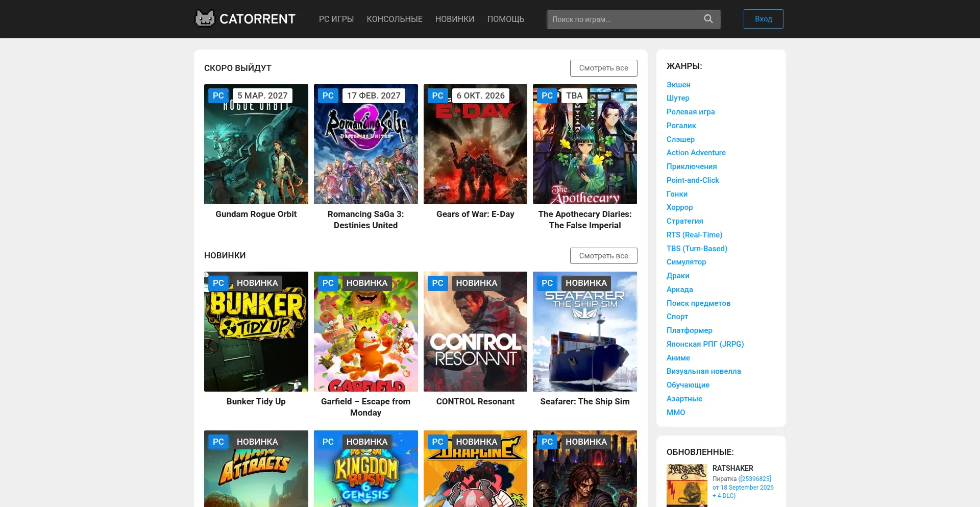The height and width of the screenshot is (507, 980).
Task: Click Garfield – Escape from Monday title
Action: tap(366, 407)
